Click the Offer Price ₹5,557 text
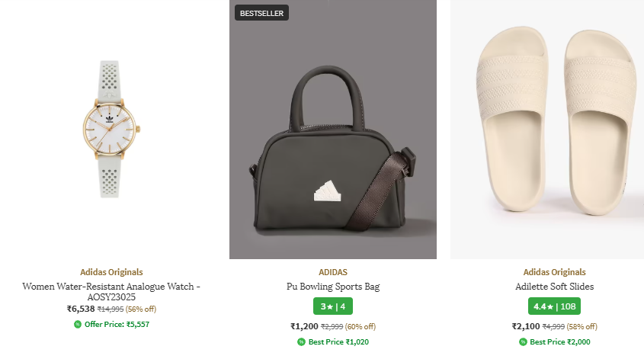 tap(117, 324)
